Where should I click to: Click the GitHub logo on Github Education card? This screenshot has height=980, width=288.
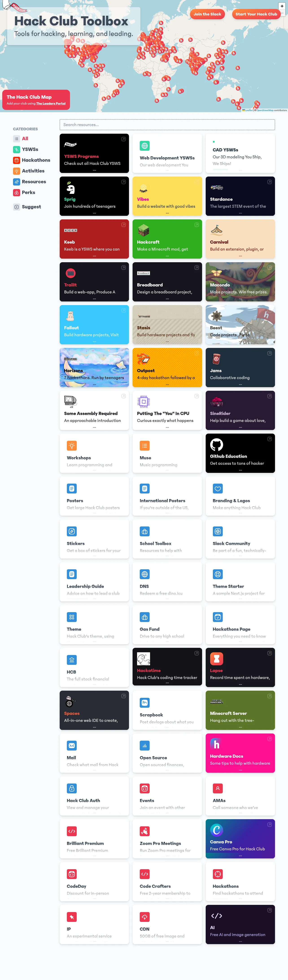(216, 444)
